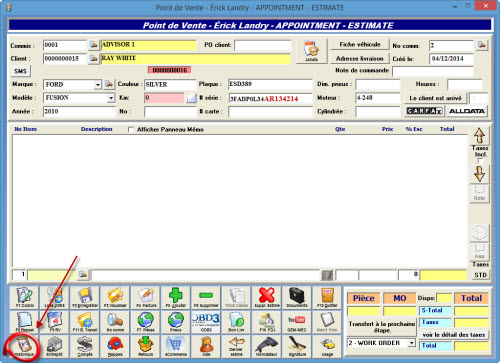Click Le client est arrivé button

pyautogui.click(x=435, y=98)
